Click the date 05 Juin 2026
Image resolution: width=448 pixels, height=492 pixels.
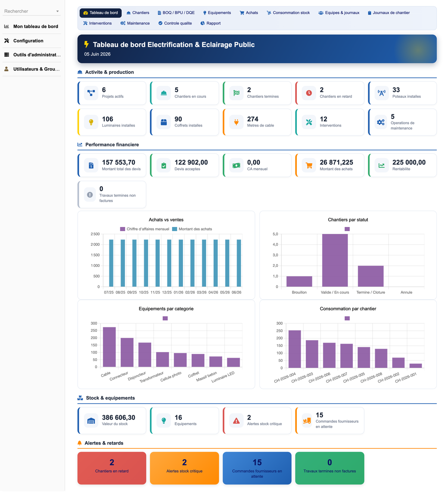click(97, 54)
